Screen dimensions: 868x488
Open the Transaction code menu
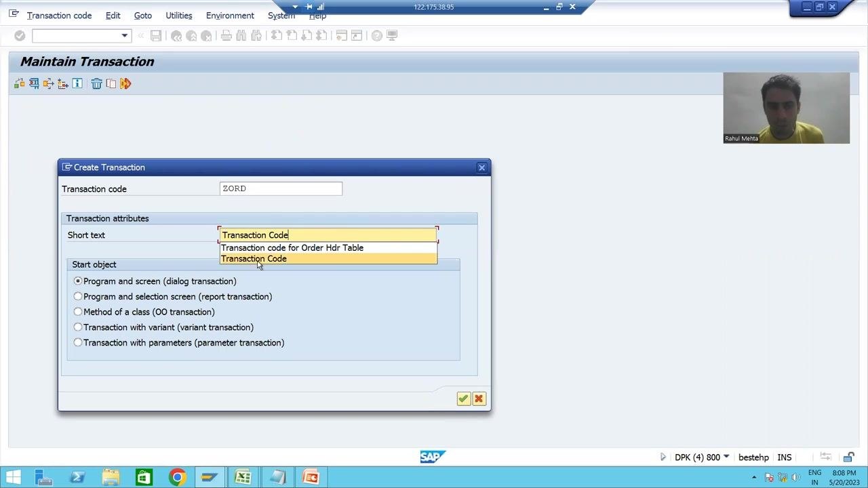click(x=59, y=16)
